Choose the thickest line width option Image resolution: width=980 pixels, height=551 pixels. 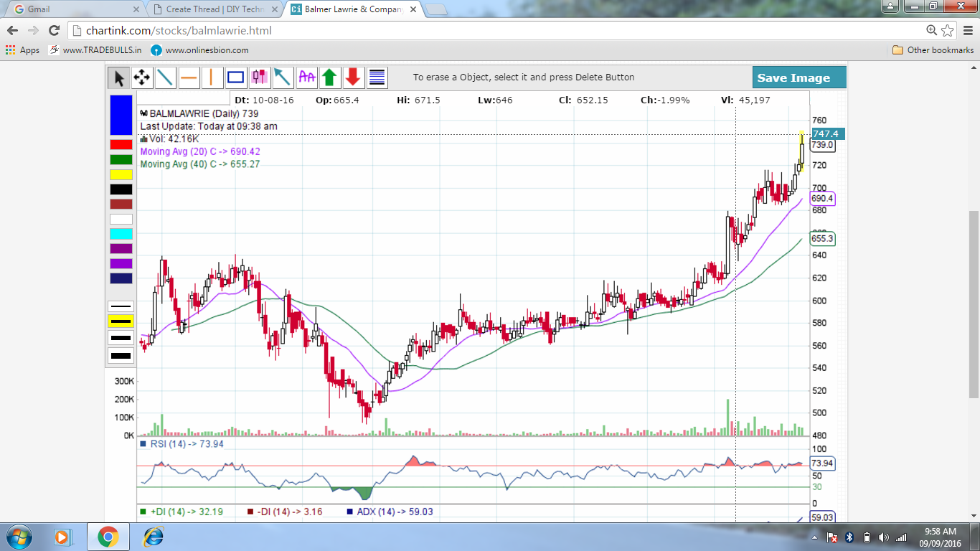(x=121, y=355)
